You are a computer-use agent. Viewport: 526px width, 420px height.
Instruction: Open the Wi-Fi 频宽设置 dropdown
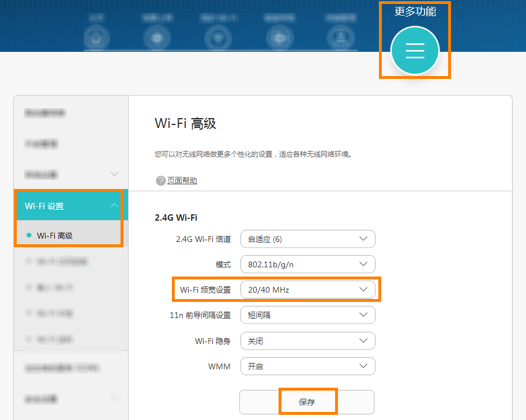click(x=307, y=290)
